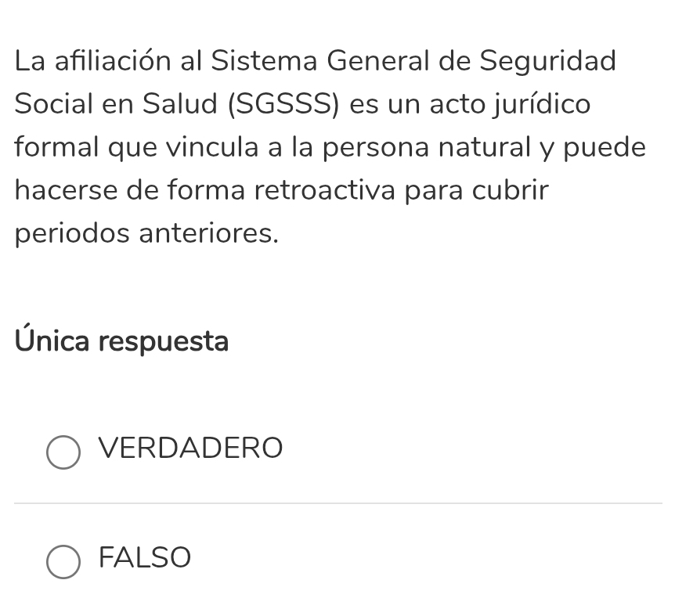Click the word 'Sistema' in the first line
The width and height of the screenshot is (675, 616).
[264, 60]
